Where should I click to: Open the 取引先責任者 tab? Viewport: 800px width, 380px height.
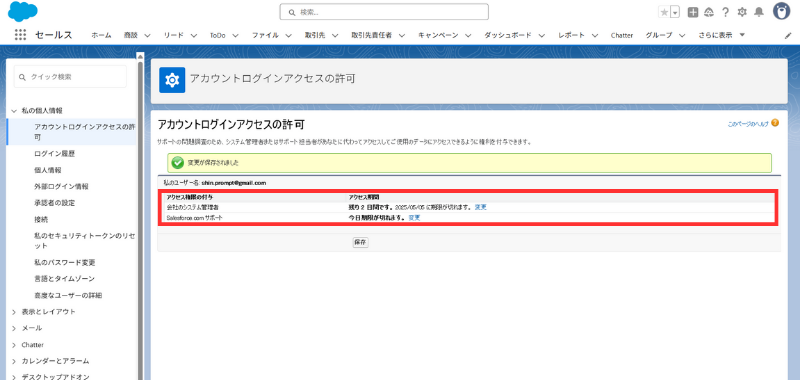point(371,35)
